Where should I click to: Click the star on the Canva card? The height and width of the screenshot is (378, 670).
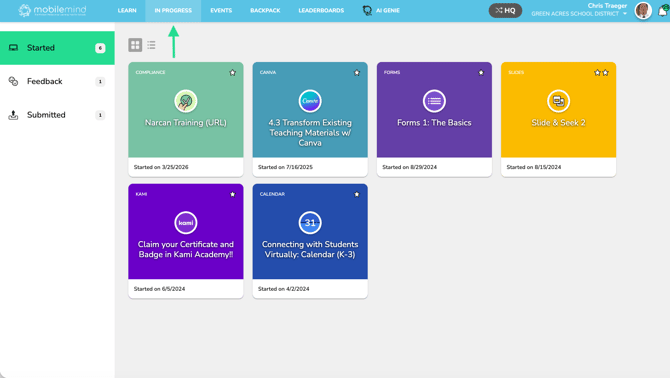(357, 73)
